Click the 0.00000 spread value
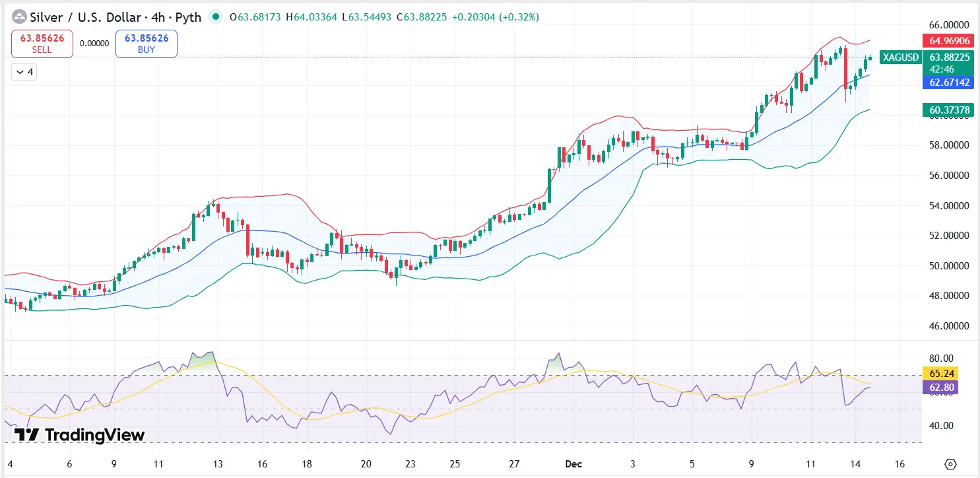Image resolution: width=980 pixels, height=478 pixels. (x=94, y=44)
